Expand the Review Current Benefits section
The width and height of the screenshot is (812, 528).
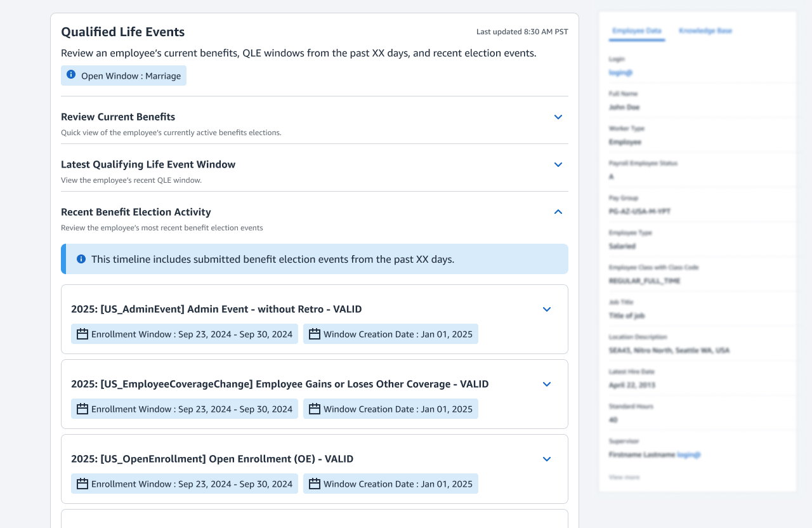(558, 117)
